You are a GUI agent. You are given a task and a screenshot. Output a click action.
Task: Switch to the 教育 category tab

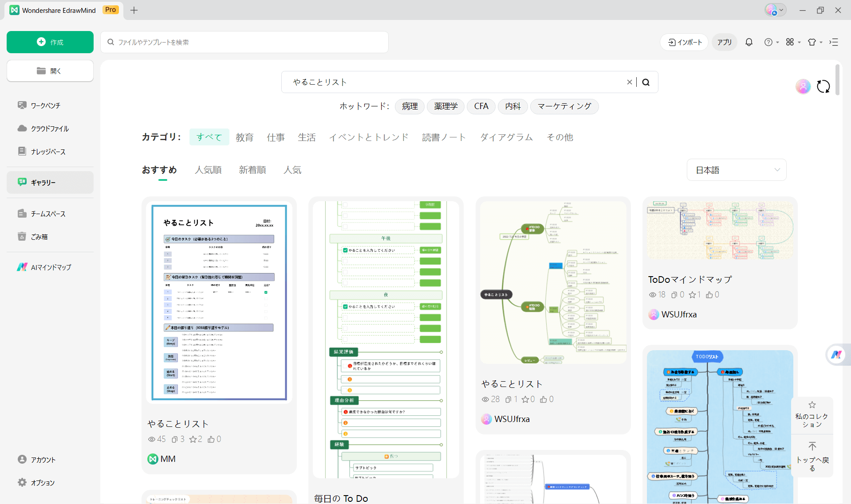[x=245, y=137]
